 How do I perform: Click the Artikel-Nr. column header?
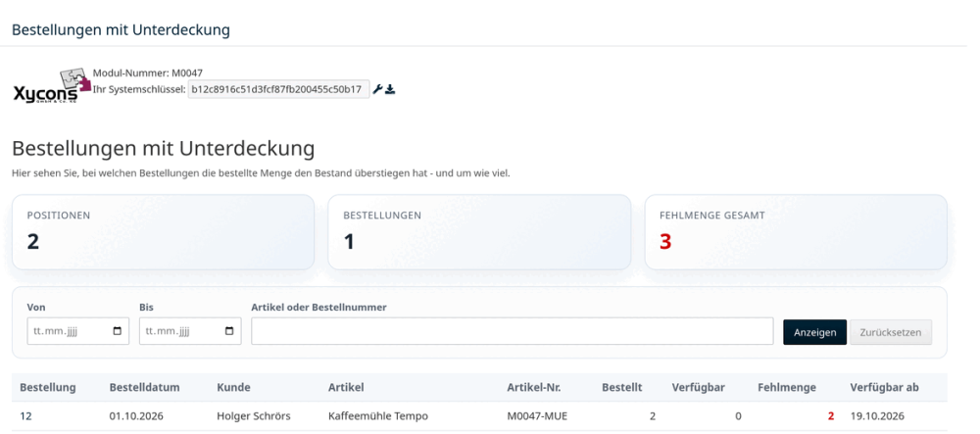(534, 387)
